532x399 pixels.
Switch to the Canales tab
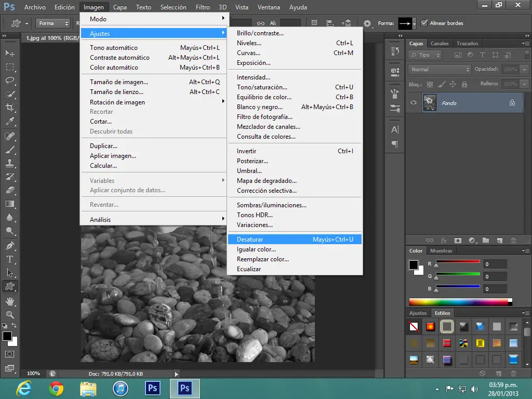(440, 44)
